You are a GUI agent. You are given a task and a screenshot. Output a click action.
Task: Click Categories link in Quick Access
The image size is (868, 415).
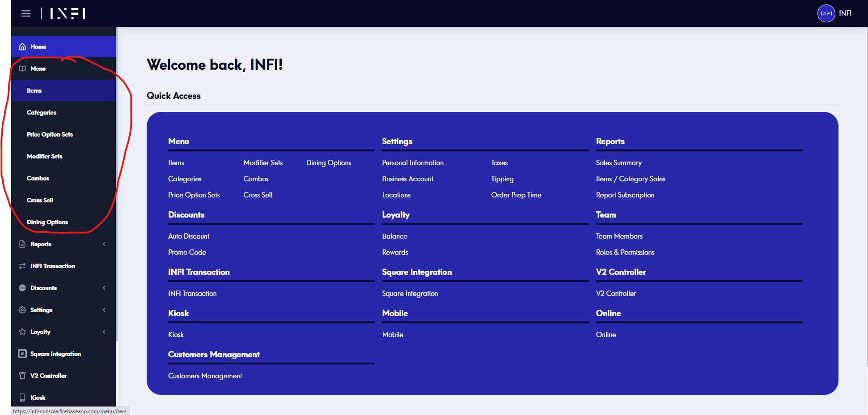pyautogui.click(x=185, y=179)
